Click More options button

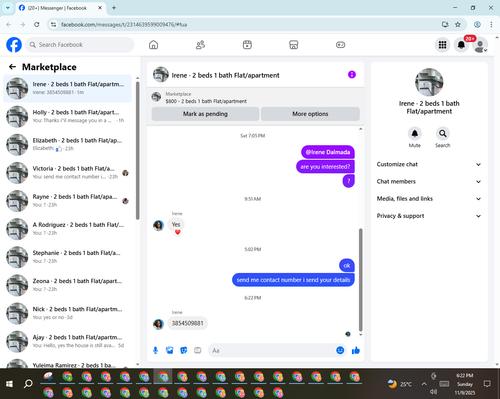pyautogui.click(x=310, y=114)
